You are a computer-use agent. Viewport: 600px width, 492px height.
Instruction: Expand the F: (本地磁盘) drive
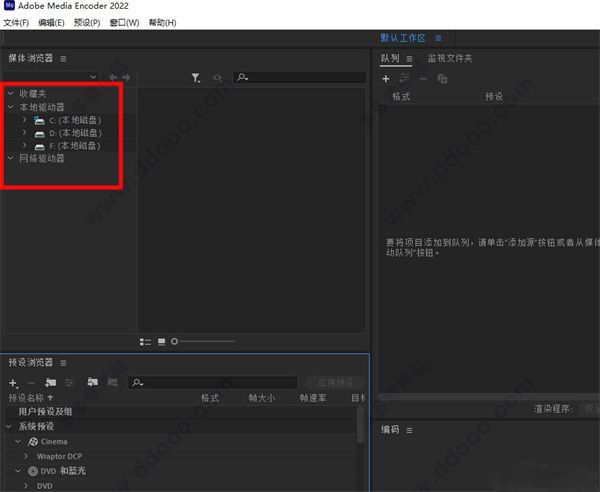point(24,145)
